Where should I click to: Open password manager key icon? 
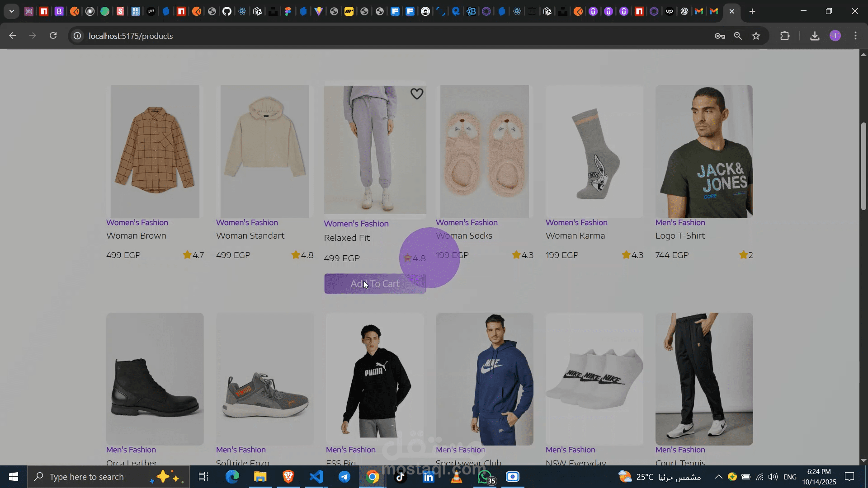coord(720,36)
